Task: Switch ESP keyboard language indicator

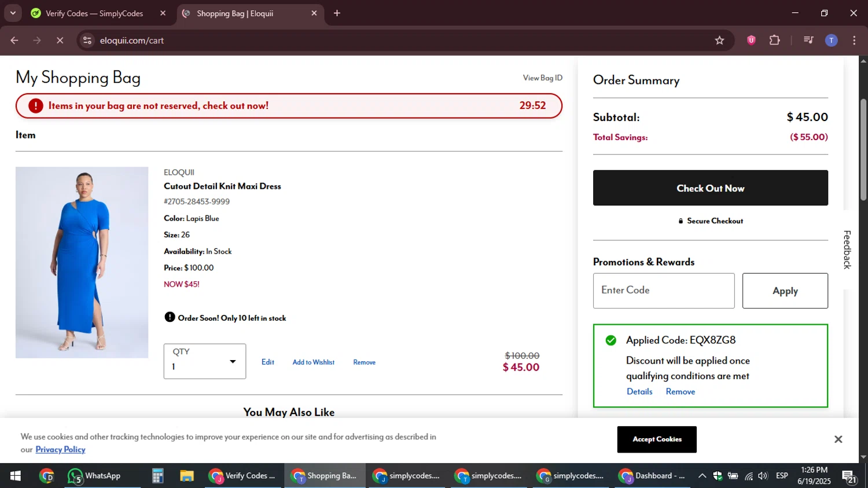Action: (782, 476)
